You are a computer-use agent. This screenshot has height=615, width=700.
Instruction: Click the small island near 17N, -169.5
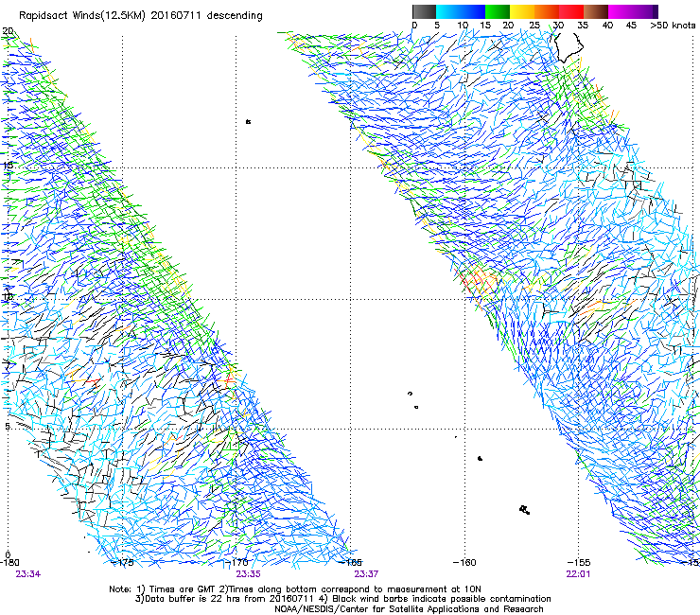(x=248, y=121)
